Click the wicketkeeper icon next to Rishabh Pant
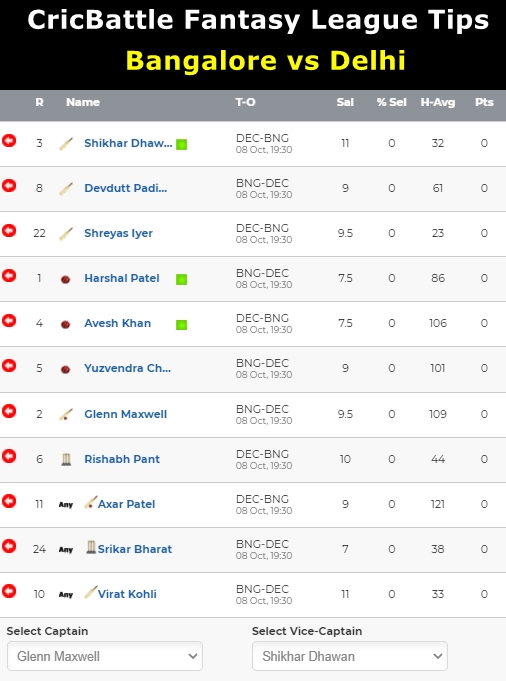Viewport: 506px width, 681px height. tap(66, 460)
